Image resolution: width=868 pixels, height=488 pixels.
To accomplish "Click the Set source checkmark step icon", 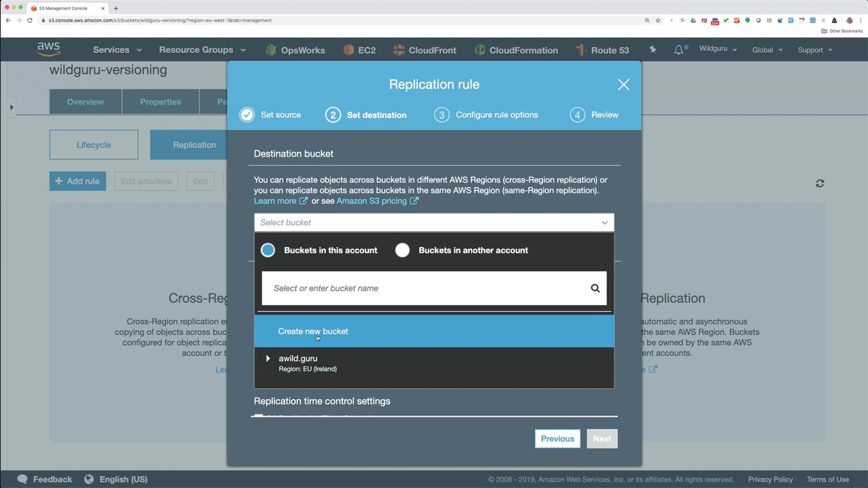I will click(247, 115).
